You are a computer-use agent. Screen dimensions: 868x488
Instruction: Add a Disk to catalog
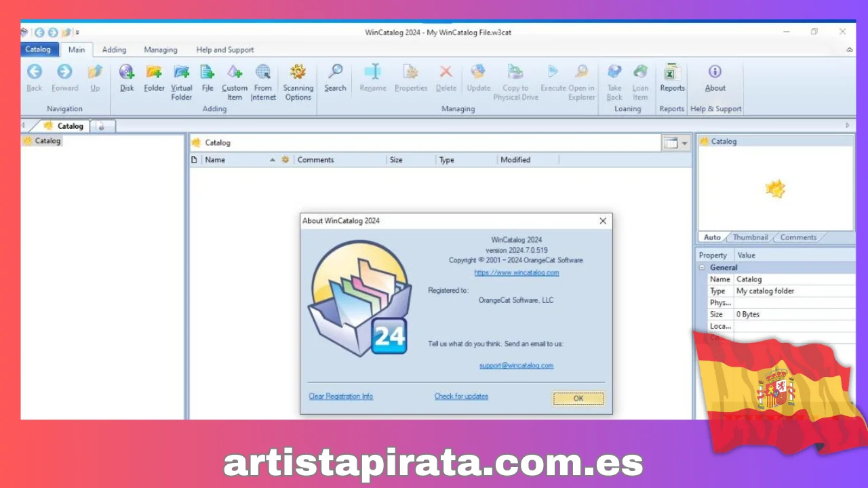[x=127, y=78]
